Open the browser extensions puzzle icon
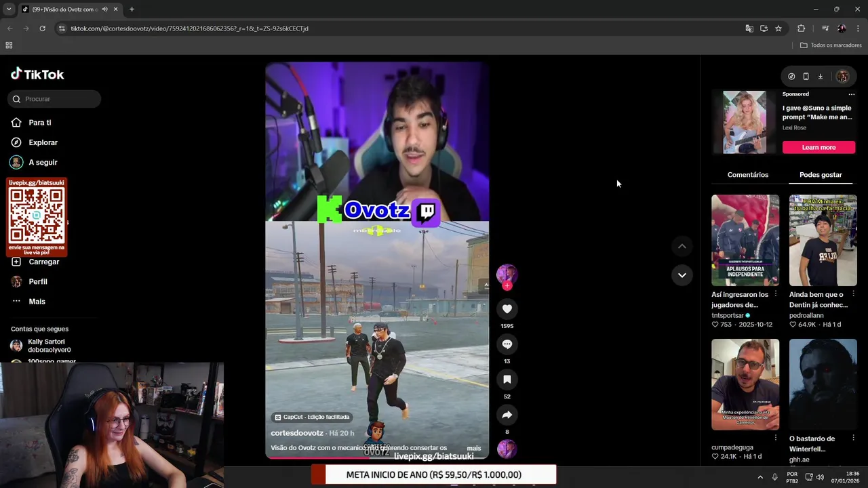Screen dimensions: 868x488 tap(801, 28)
